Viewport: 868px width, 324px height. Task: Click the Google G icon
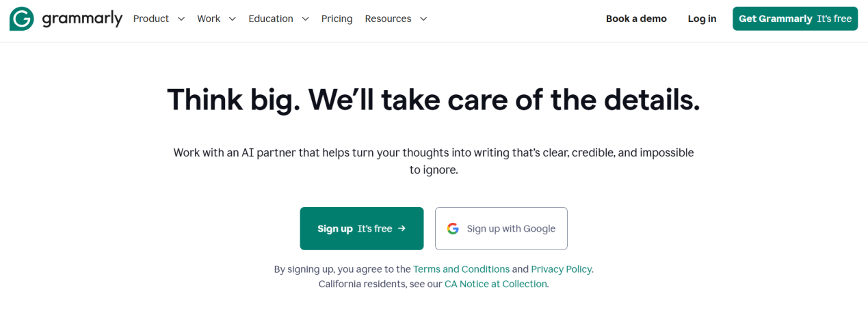click(453, 228)
